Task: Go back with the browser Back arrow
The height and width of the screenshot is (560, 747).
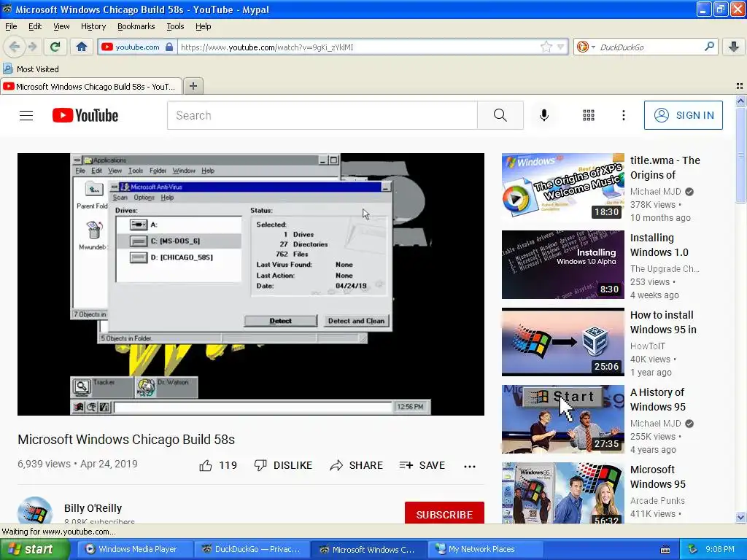Action: click(15, 47)
